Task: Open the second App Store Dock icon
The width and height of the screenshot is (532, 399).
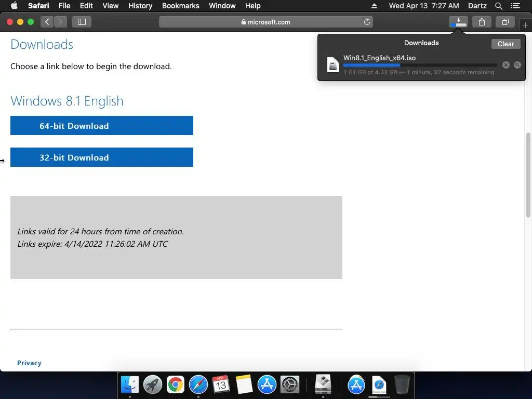Action: (x=356, y=385)
